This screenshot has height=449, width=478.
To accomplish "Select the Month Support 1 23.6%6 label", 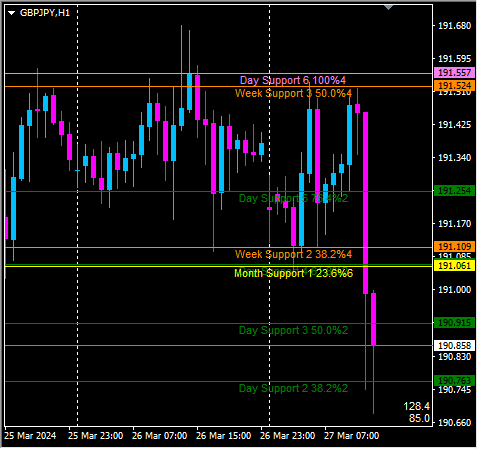I will click(x=293, y=273).
